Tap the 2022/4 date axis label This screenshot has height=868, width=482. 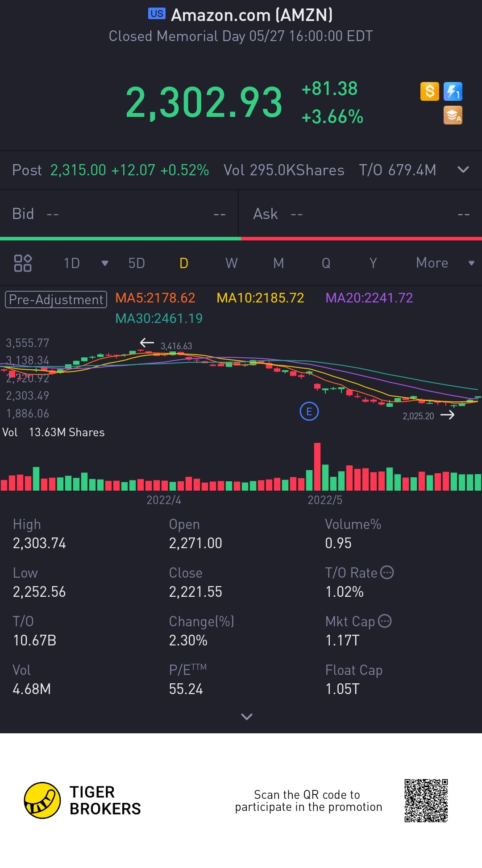(x=164, y=500)
